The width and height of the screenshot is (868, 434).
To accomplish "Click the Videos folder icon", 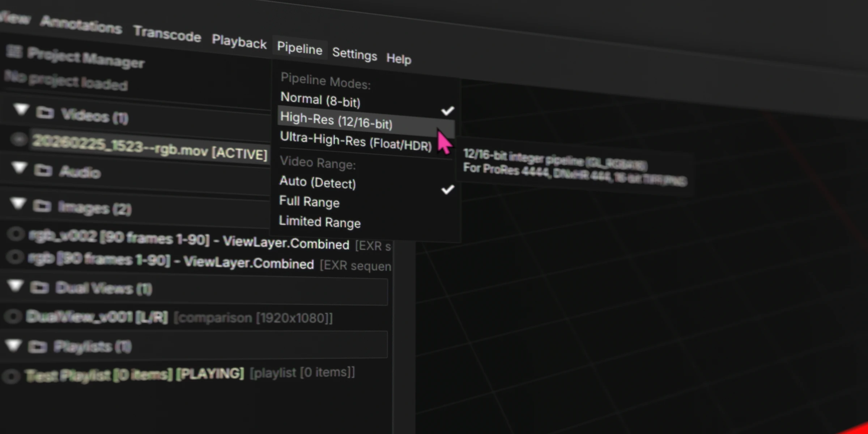I will (x=45, y=113).
